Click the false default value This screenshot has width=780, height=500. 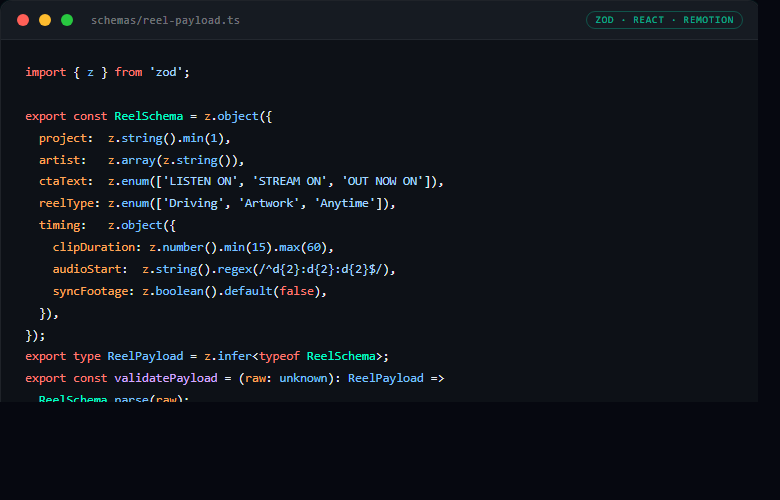(296, 291)
